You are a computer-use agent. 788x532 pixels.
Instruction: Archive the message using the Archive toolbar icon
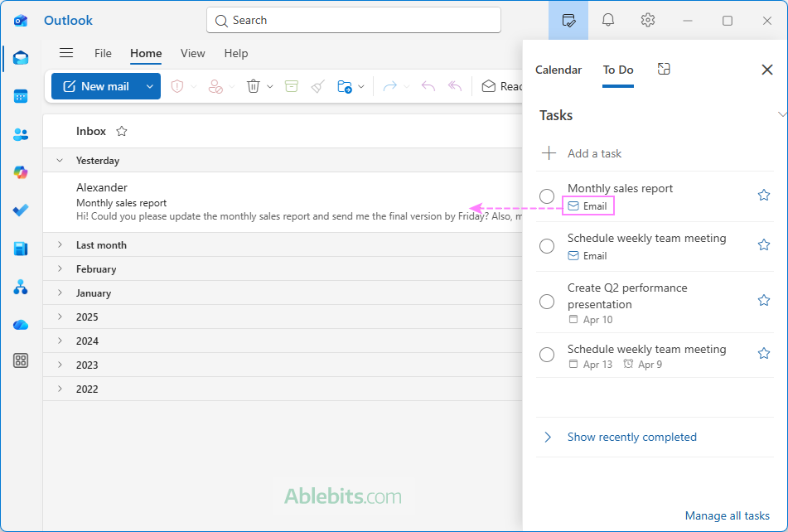click(291, 86)
